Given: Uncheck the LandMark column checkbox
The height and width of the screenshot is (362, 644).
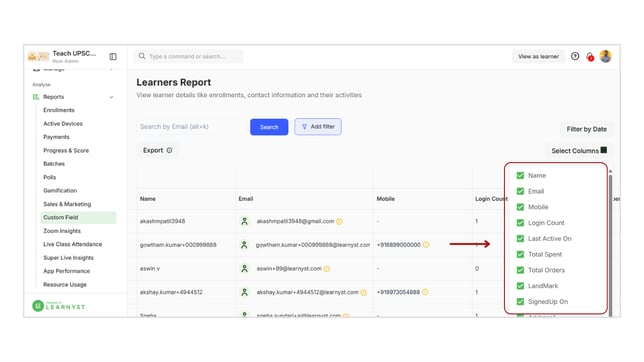Looking at the screenshot, I should (x=520, y=286).
